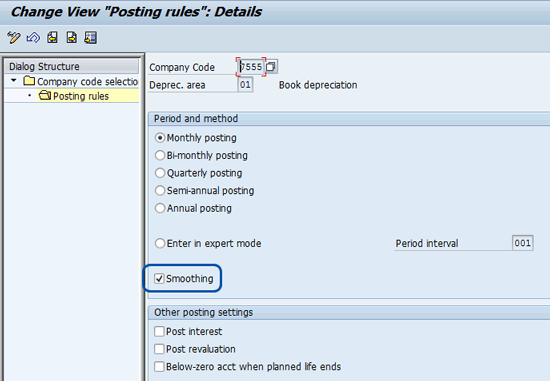Open the Company Code value help icon
This screenshot has width=550, height=381.
pos(271,67)
